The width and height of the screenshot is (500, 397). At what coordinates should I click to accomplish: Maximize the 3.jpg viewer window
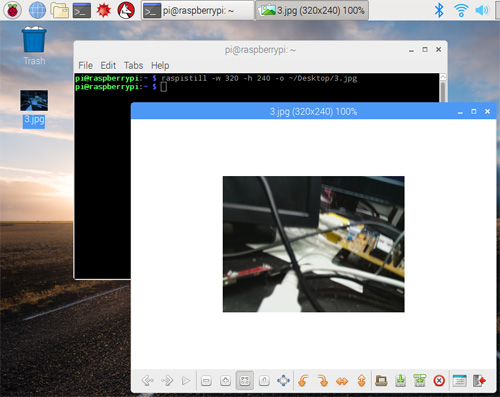(x=474, y=111)
